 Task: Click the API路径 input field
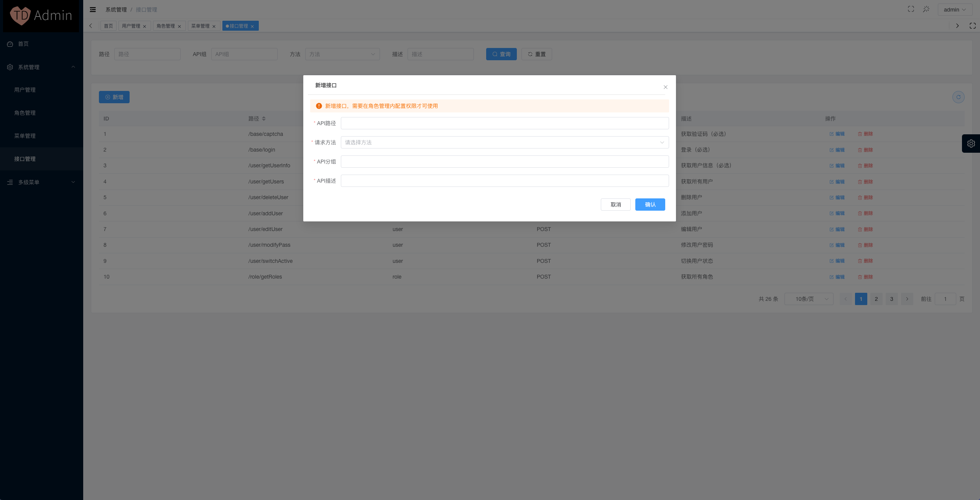pyautogui.click(x=504, y=123)
